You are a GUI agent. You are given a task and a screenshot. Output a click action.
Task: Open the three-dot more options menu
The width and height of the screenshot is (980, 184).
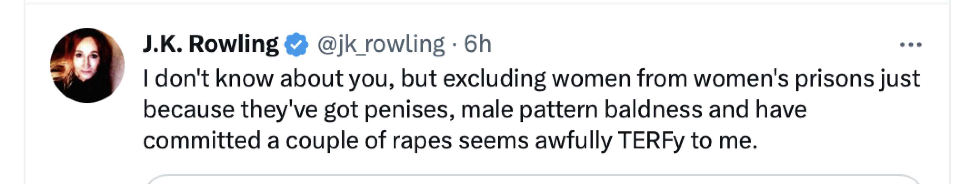click(911, 45)
